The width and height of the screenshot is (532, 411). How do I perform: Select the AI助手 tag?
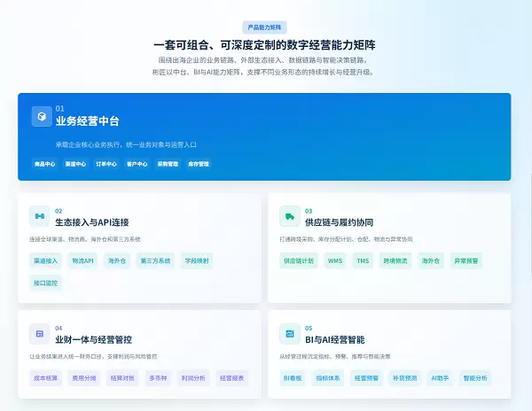coord(440,378)
